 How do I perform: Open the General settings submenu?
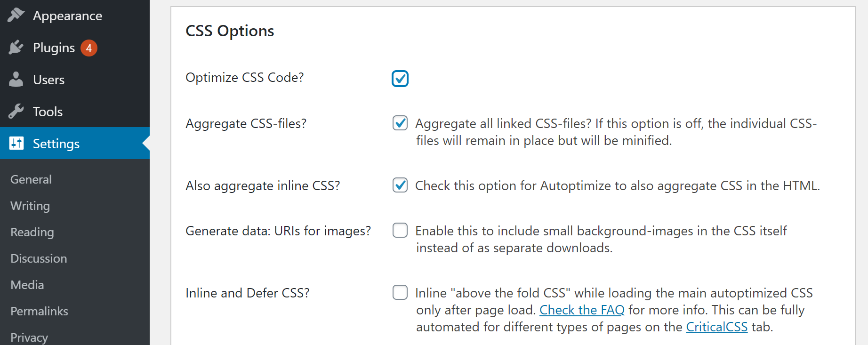(31, 179)
